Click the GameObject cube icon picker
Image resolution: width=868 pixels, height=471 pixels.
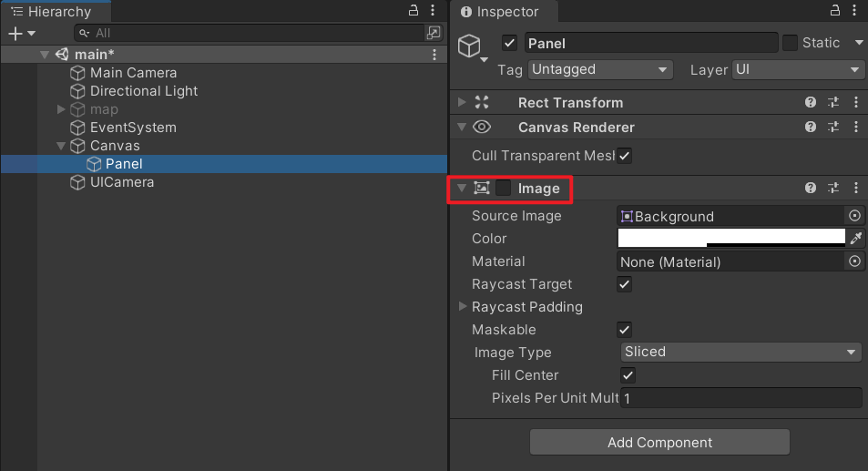point(472,47)
